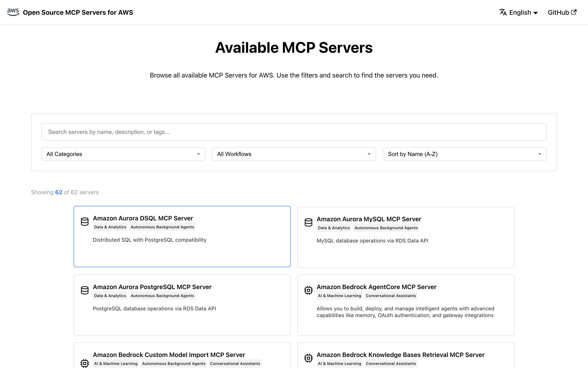Click the GitHub external link icon
This screenshot has height=368, width=588.
click(574, 12)
